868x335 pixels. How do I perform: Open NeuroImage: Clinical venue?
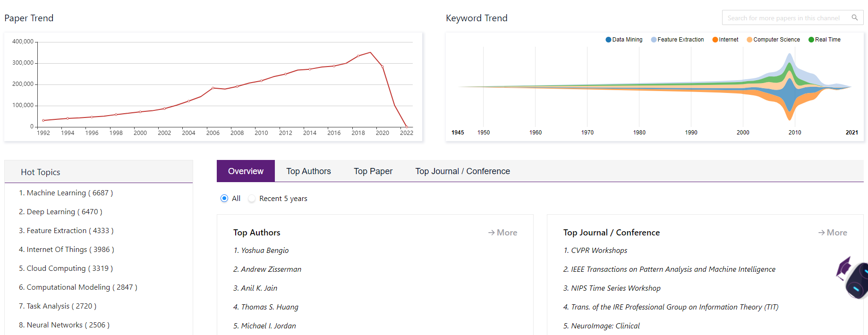pyautogui.click(x=602, y=326)
